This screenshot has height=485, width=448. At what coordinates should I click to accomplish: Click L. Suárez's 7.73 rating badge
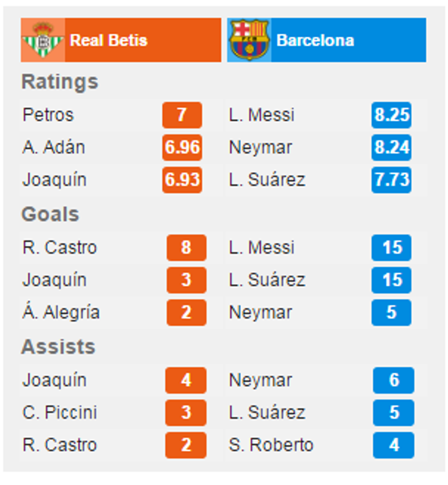point(392,180)
